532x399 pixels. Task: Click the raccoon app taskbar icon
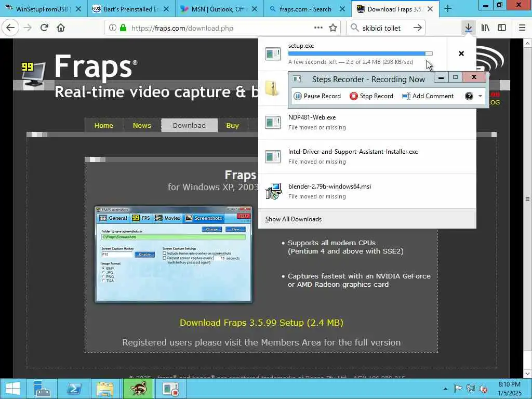(138, 389)
